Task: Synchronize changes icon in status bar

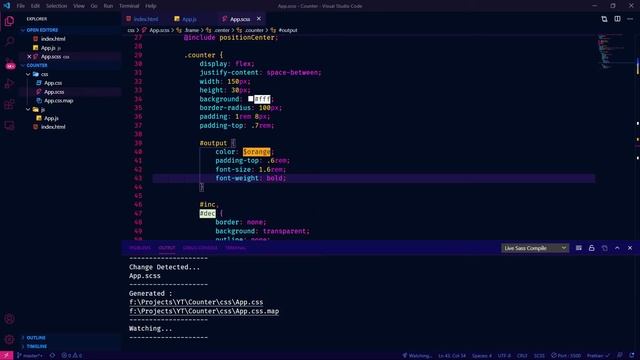Action: pyautogui.click(x=52, y=356)
